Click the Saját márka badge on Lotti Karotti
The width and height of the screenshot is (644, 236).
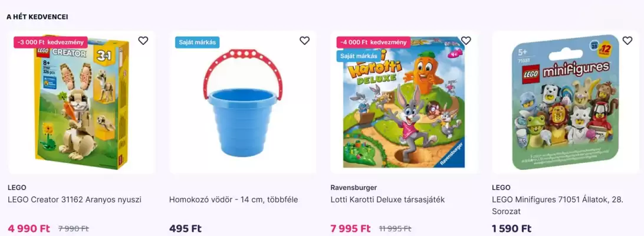[359, 56]
